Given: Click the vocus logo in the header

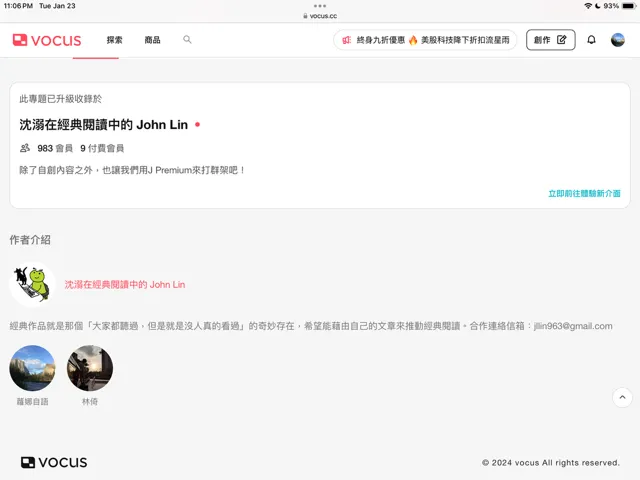Looking at the screenshot, I should 47,40.
